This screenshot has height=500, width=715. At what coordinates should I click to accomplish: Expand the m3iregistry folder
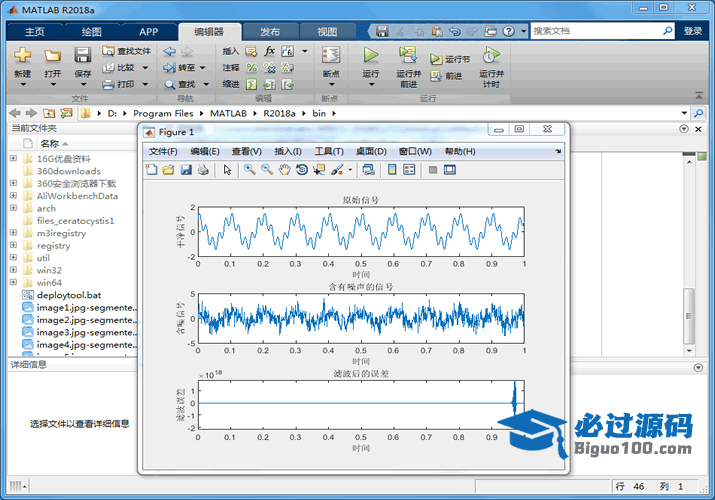coord(13,232)
